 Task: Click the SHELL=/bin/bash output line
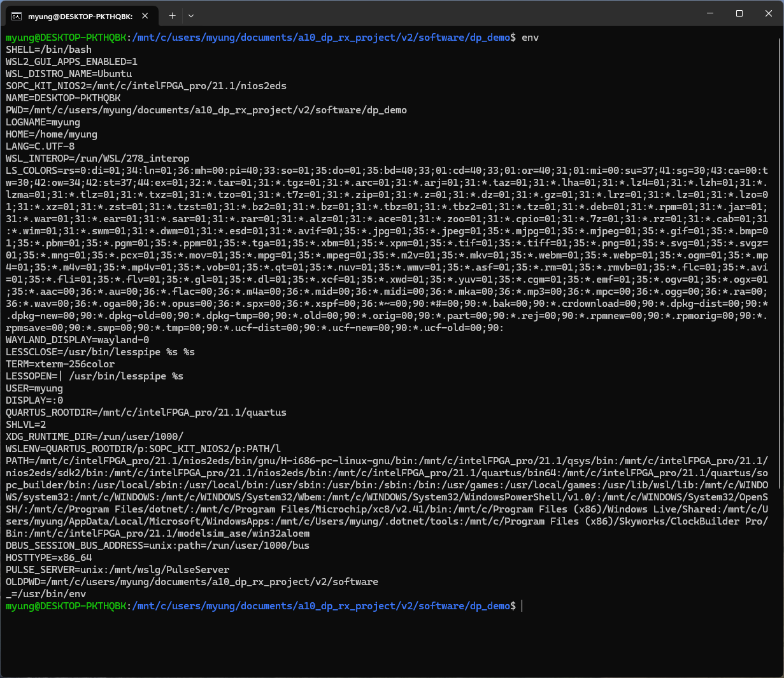[49, 50]
